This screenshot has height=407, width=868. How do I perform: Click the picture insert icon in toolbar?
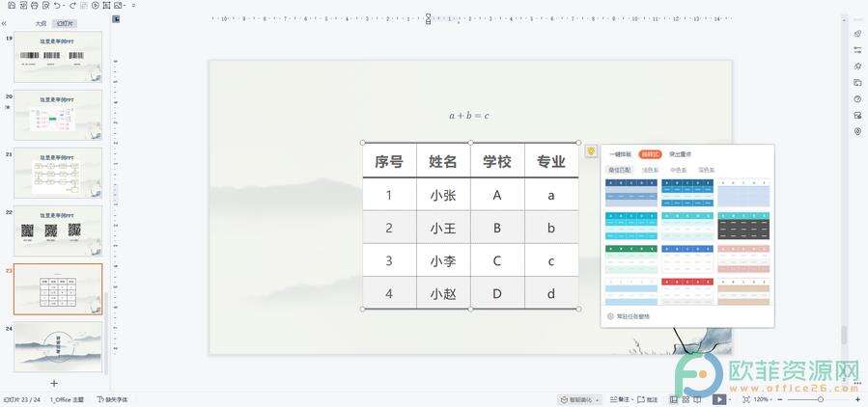point(118,5)
